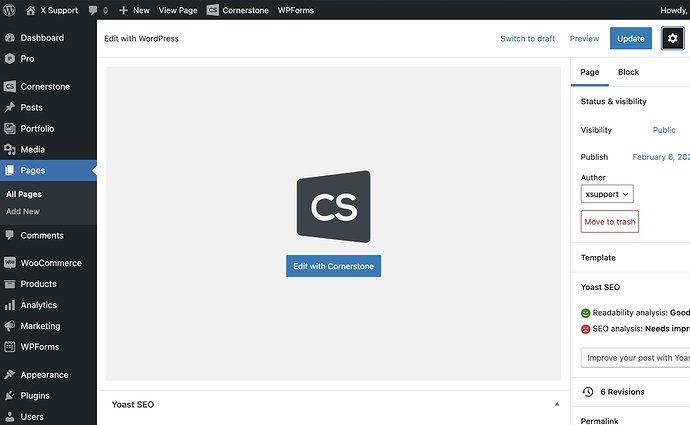Click the Dashboard gauge icon in sidebar
This screenshot has height=425, width=690.
click(10, 38)
